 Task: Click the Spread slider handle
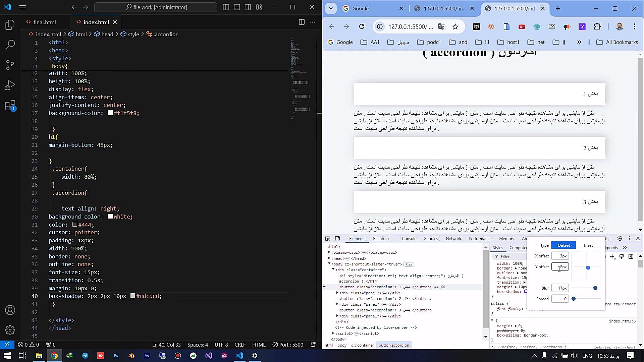[574, 299]
